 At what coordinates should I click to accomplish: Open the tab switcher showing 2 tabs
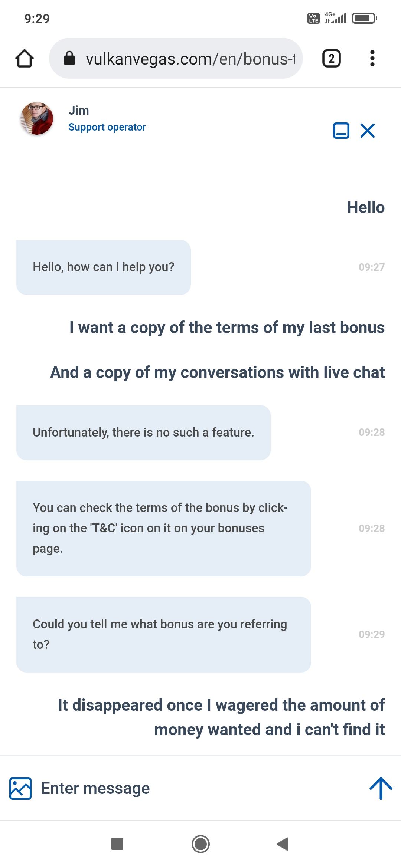331,59
